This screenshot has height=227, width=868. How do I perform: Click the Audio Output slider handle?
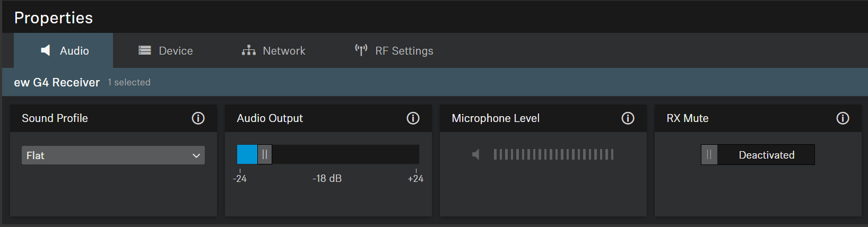point(264,154)
